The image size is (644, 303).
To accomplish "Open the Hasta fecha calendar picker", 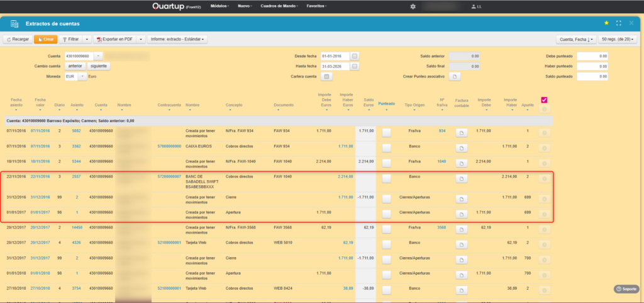I will (x=355, y=66).
